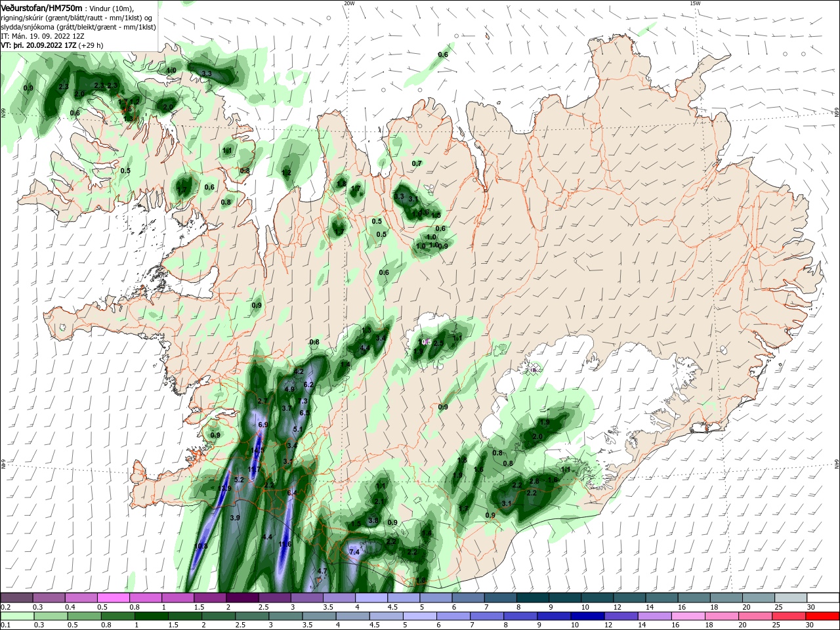Click the red 30 swatch in lower legend

pos(824,616)
